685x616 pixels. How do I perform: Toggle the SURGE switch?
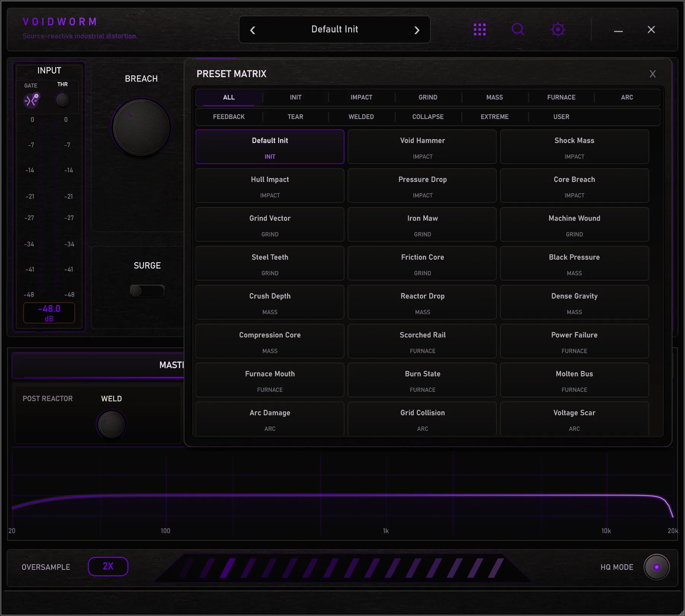[x=147, y=291]
